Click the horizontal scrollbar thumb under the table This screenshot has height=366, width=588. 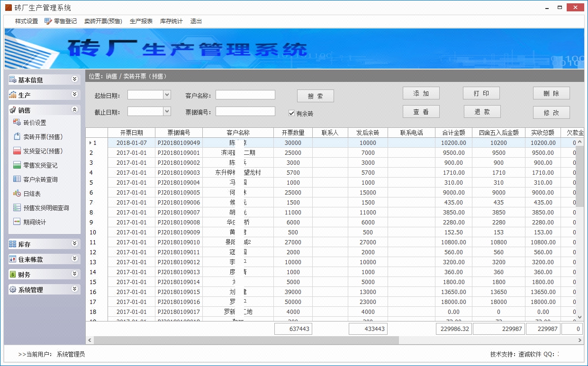pyautogui.click(x=246, y=340)
